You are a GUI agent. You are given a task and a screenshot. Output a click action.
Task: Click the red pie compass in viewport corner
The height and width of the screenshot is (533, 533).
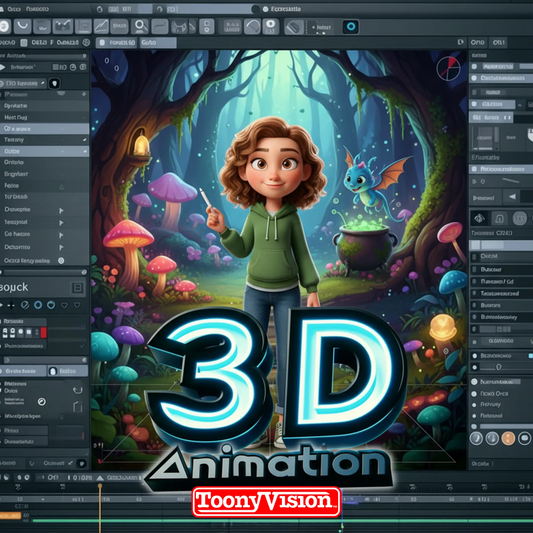448,68
